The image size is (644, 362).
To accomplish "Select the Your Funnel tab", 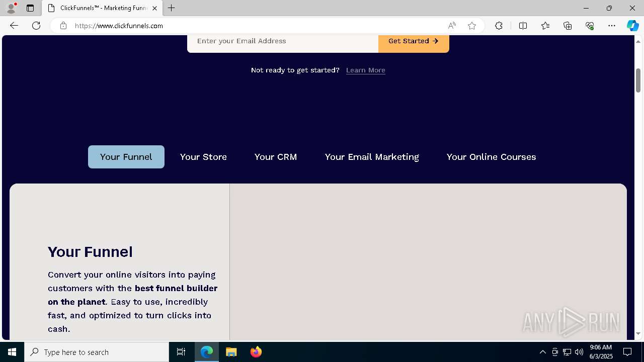I will click(x=126, y=157).
